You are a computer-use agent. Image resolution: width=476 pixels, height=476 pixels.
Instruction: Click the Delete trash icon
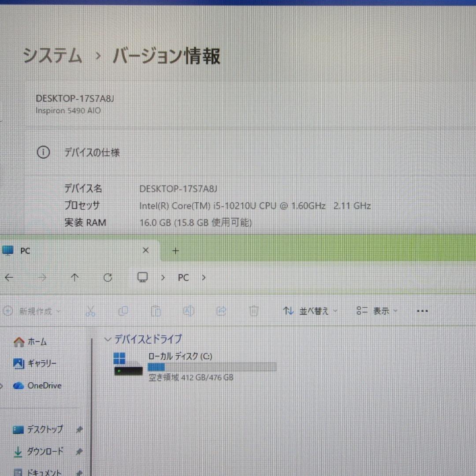(254, 311)
